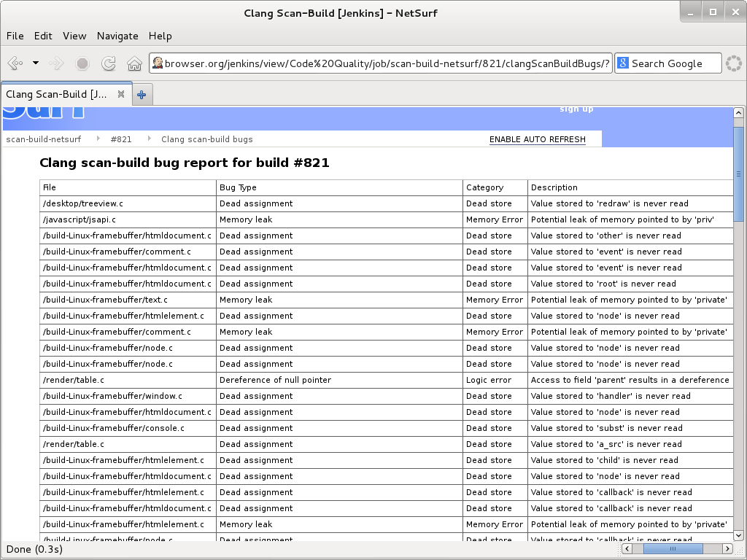The width and height of the screenshot is (747, 560).
Task: Click the horizontal scrollbar thumb
Action: pos(673,548)
